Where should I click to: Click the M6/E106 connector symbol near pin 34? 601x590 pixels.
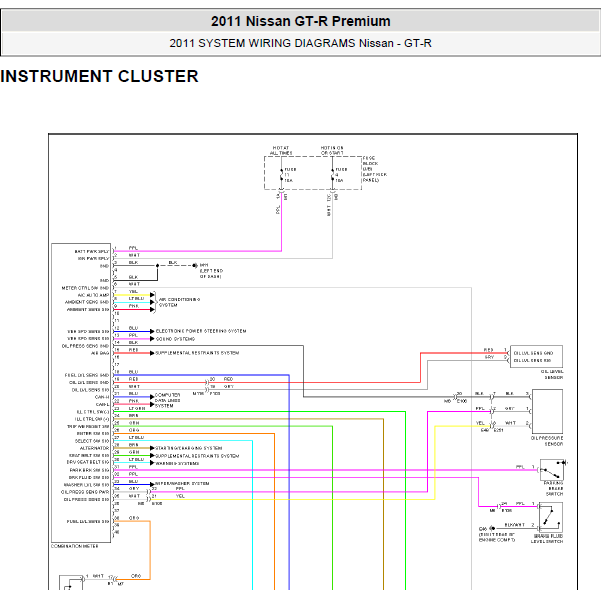(149, 492)
